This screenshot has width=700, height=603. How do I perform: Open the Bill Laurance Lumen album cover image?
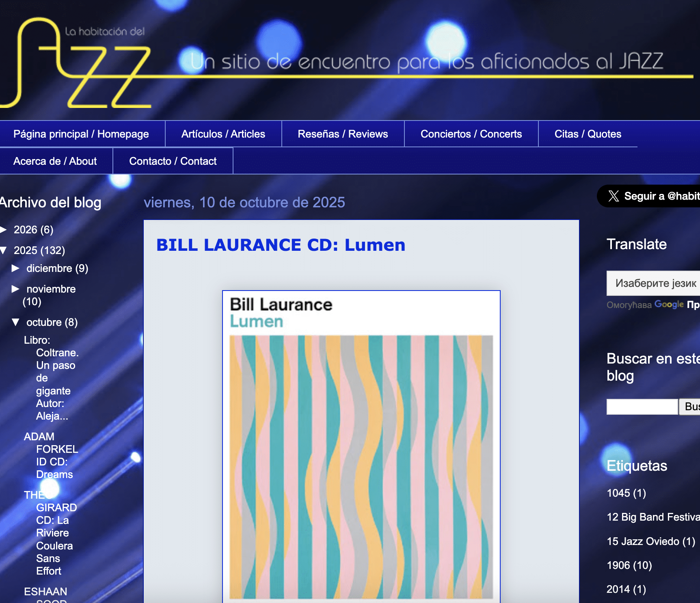click(x=361, y=447)
